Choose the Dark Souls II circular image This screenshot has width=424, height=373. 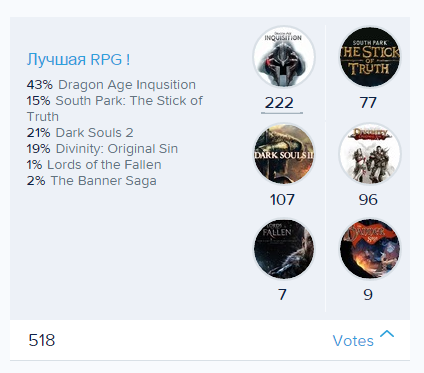pos(283,154)
